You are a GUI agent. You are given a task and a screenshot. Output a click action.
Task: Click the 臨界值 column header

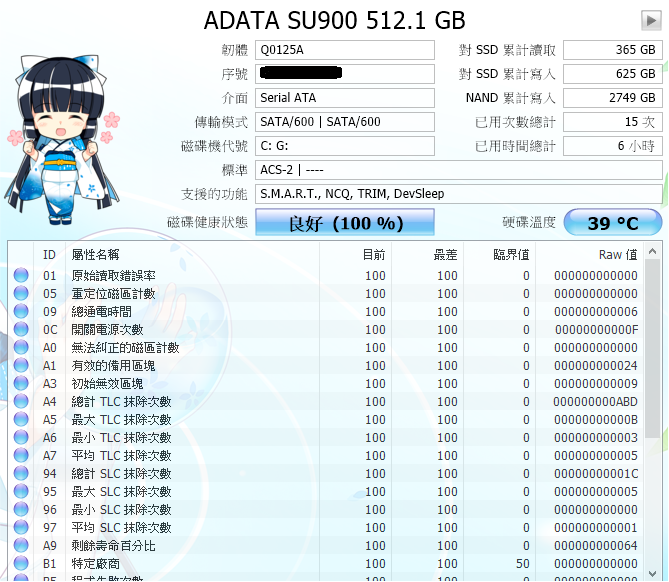(500, 255)
